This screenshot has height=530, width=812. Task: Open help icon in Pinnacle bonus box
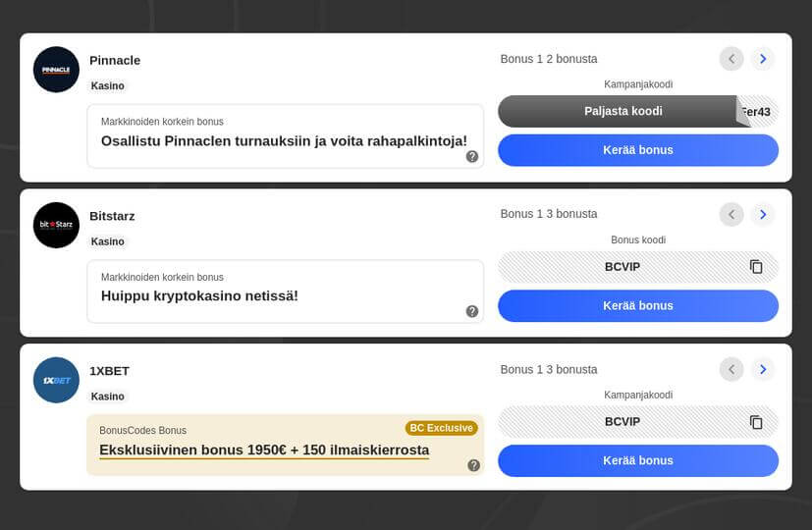coord(472,156)
